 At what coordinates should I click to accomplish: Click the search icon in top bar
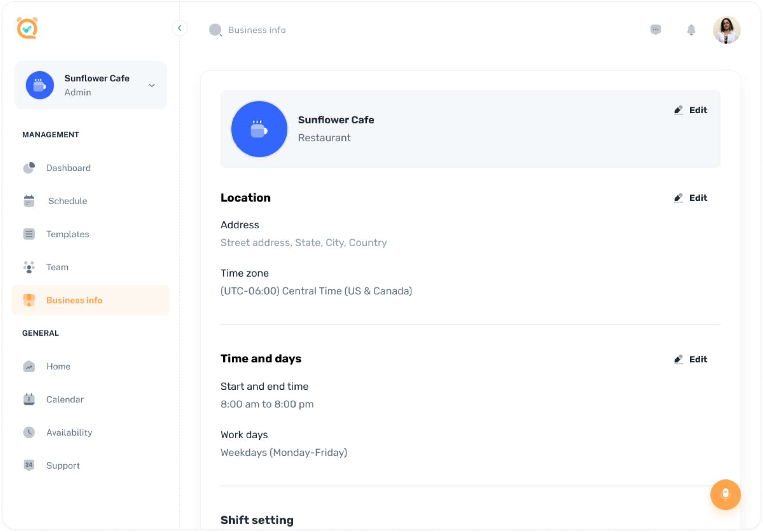(x=215, y=30)
